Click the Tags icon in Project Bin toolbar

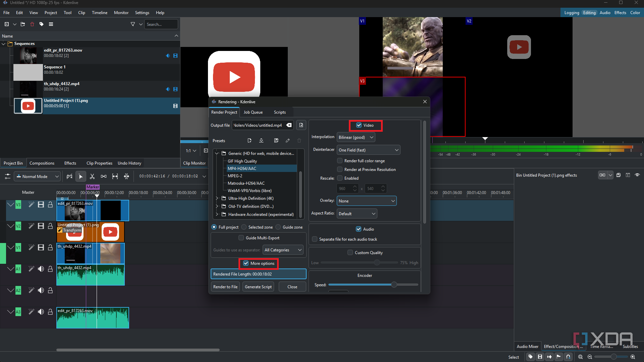42,24
